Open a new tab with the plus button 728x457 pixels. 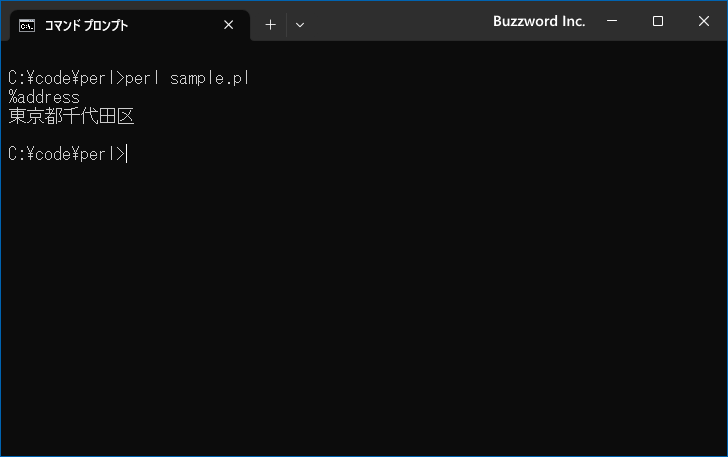tap(270, 25)
